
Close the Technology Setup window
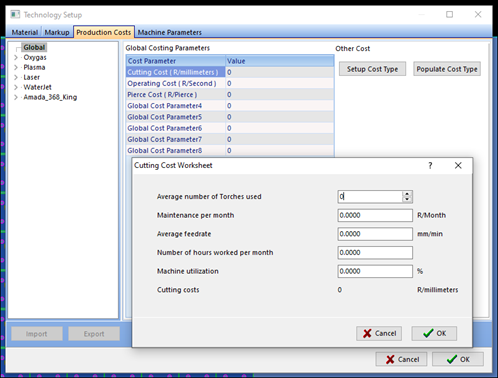(x=478, y=14)
